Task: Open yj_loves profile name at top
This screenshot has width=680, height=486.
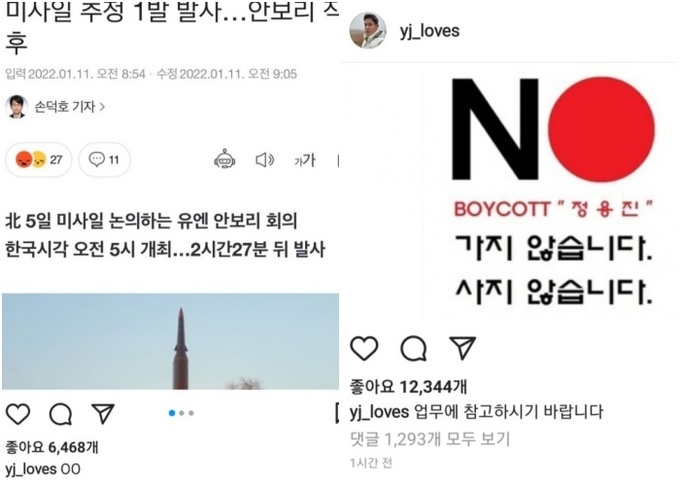Action: click(429, 31)
